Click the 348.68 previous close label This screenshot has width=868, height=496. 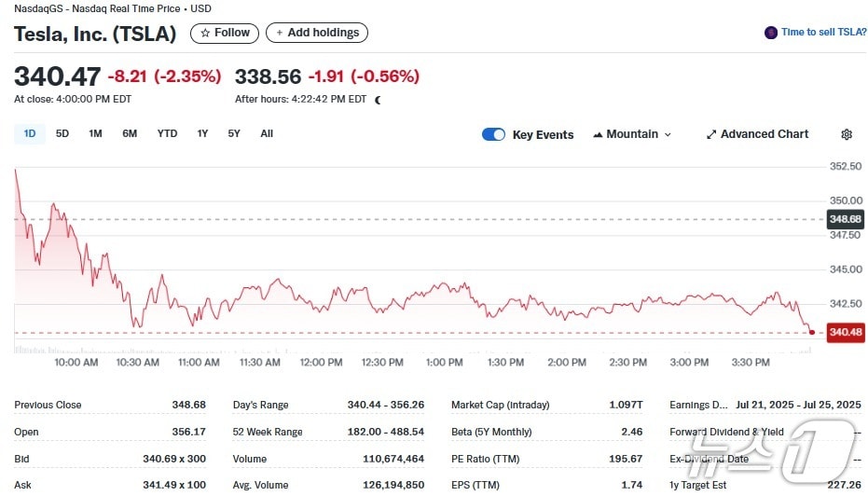tap(845, 219)
